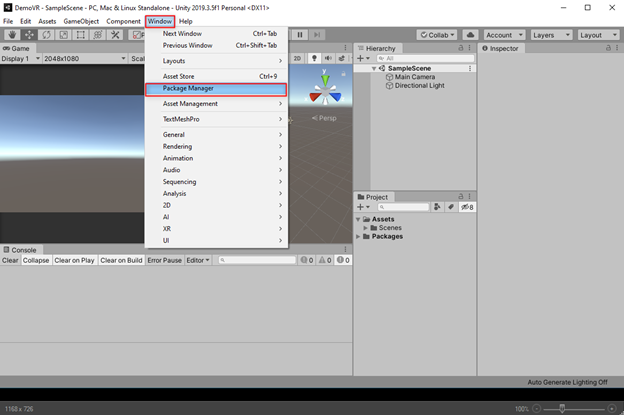Lock the Project panel
Screen dimensions: 624x415
click(x=460, y=196)
